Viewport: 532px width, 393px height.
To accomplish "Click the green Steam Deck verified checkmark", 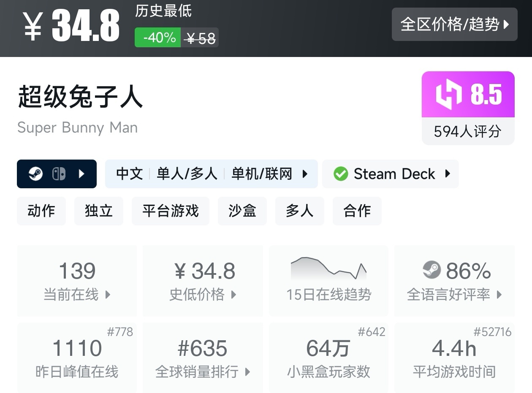I will tap(341, 174).
